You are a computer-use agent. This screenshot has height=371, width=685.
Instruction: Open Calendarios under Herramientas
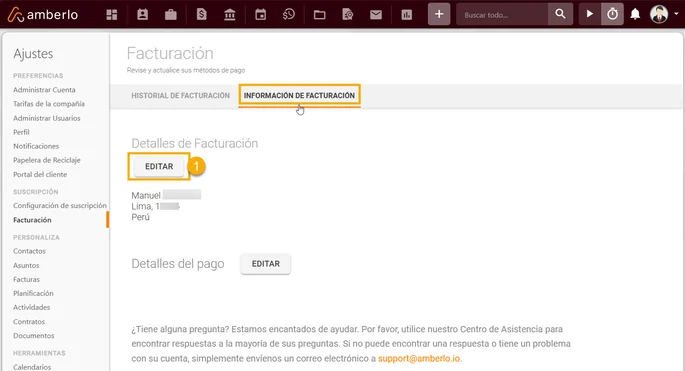point(32,367)
